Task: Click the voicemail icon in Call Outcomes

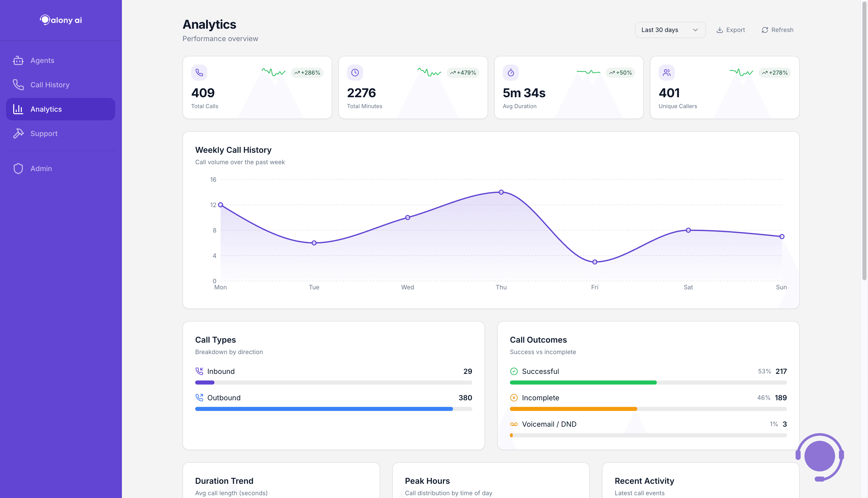Action: pyautogui.click(x=514, y=424)
